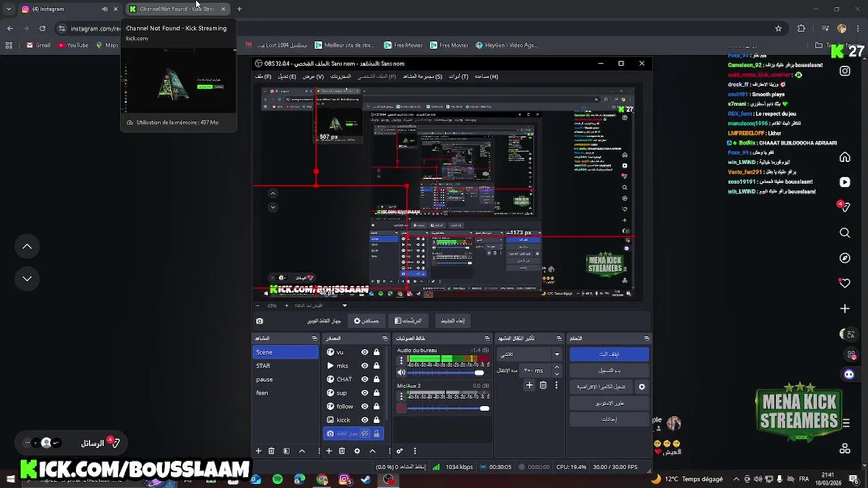
Task: Open the OBS View menu (V)
Action: 313,77
